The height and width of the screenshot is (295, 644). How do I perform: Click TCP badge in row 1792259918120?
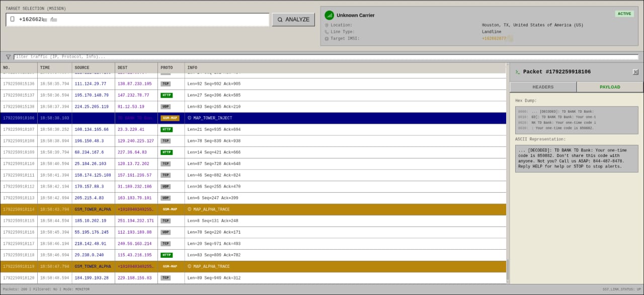(166, 278)
